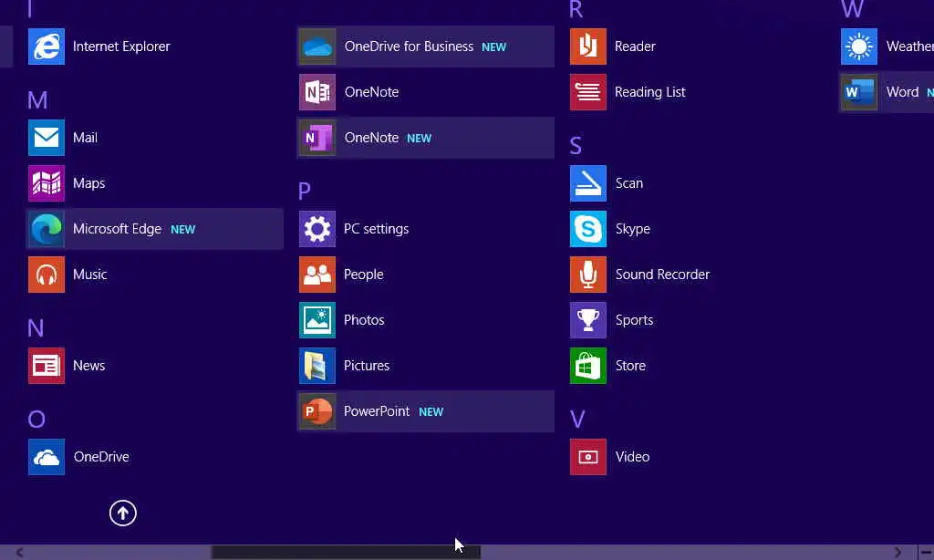Open the Maps app icon
Image resolution: width=934 pixels, height=560 pixels.
click(47, 183)
